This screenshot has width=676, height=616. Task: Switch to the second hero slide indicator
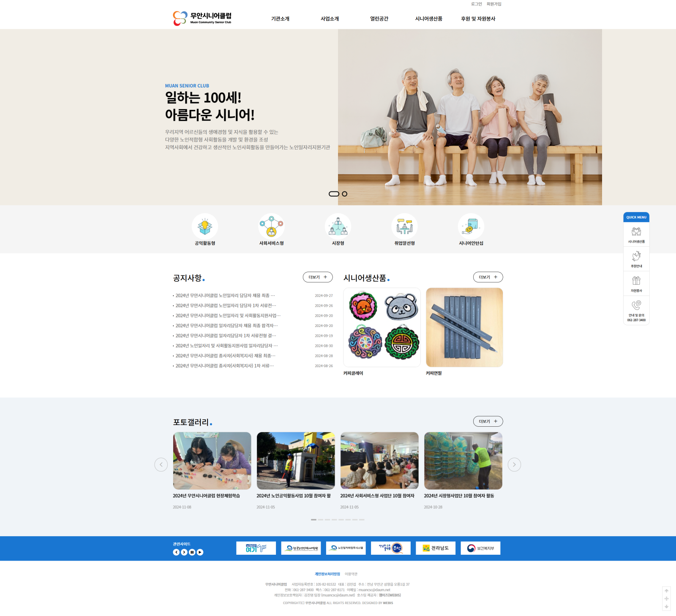tap(345, 194)
